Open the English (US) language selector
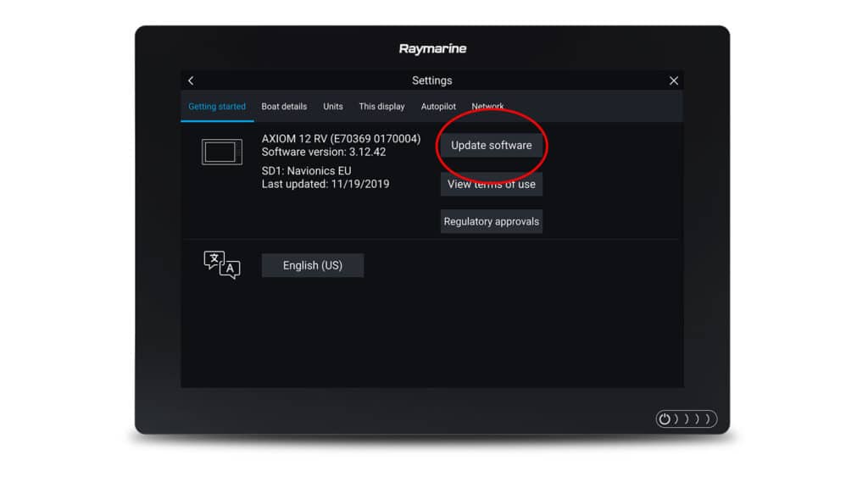Screen dimensions: 868x488 click(312, 265)
